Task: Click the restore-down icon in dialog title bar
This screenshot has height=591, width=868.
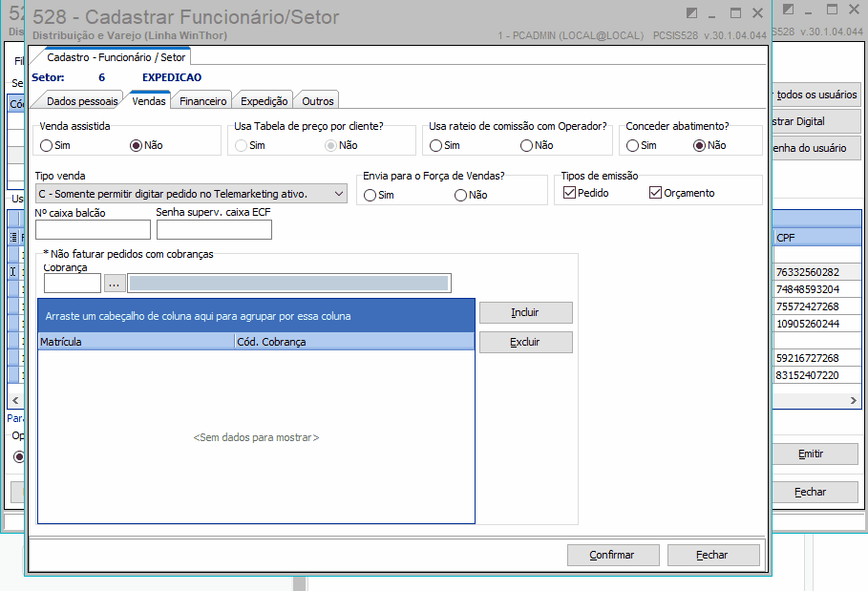Action: tap(691, 12)
